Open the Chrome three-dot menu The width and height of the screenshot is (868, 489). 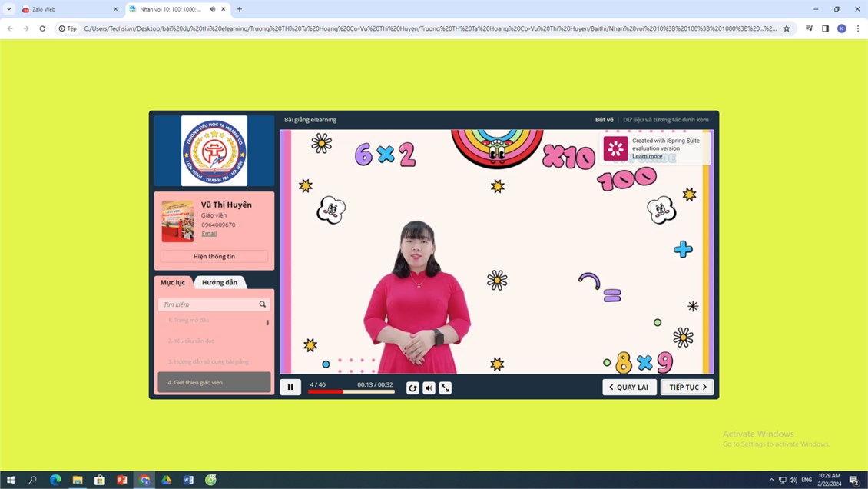tap(858, 28)
